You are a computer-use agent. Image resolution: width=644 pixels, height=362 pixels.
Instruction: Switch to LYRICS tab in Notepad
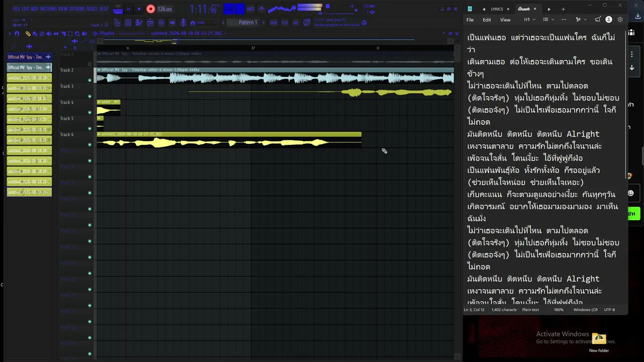[497, 9]
